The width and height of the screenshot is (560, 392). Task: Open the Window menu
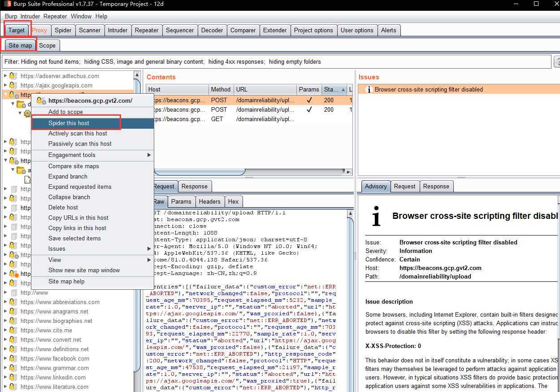click(81, 16)
